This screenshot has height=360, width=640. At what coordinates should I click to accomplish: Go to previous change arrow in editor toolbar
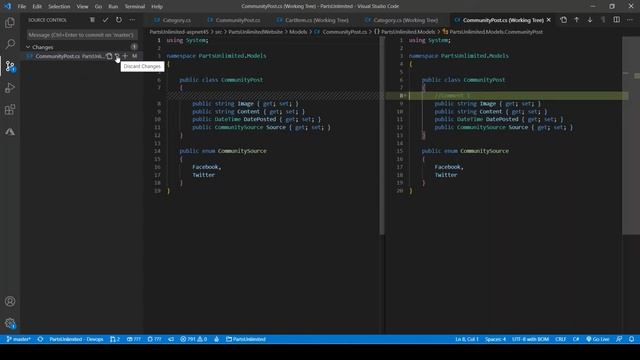click(576, 20)
